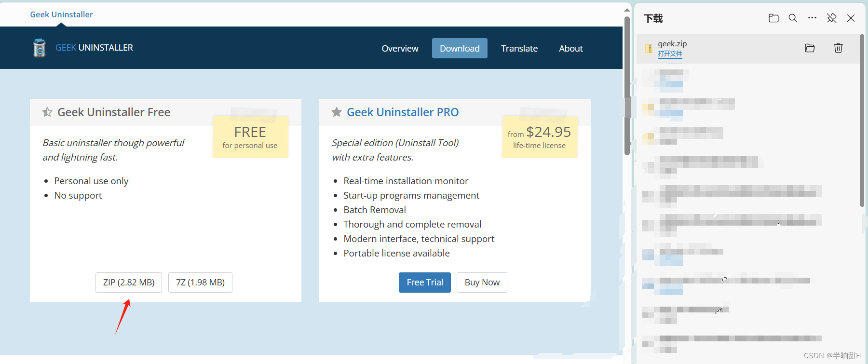Click 'Batch Removal' feature text
Image resolution: width=868 pixels, height=364 pixels.
[375, 210]
